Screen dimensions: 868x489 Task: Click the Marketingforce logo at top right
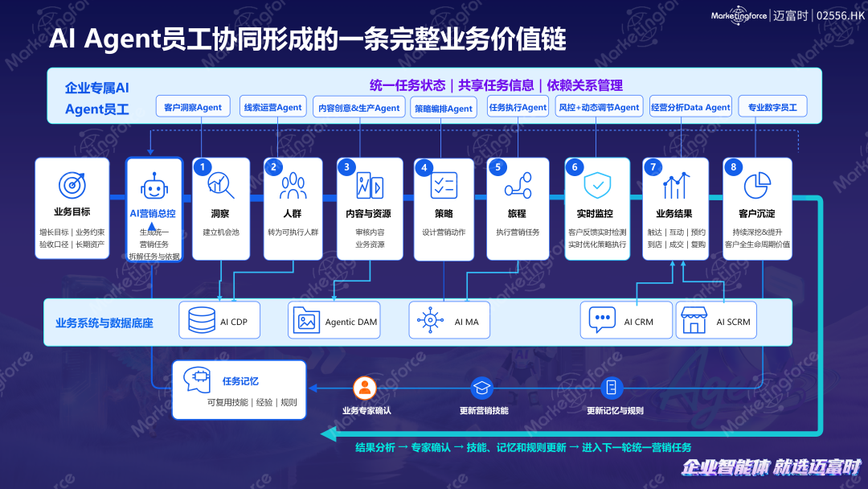pyautogui.click(x=739, y=15)
